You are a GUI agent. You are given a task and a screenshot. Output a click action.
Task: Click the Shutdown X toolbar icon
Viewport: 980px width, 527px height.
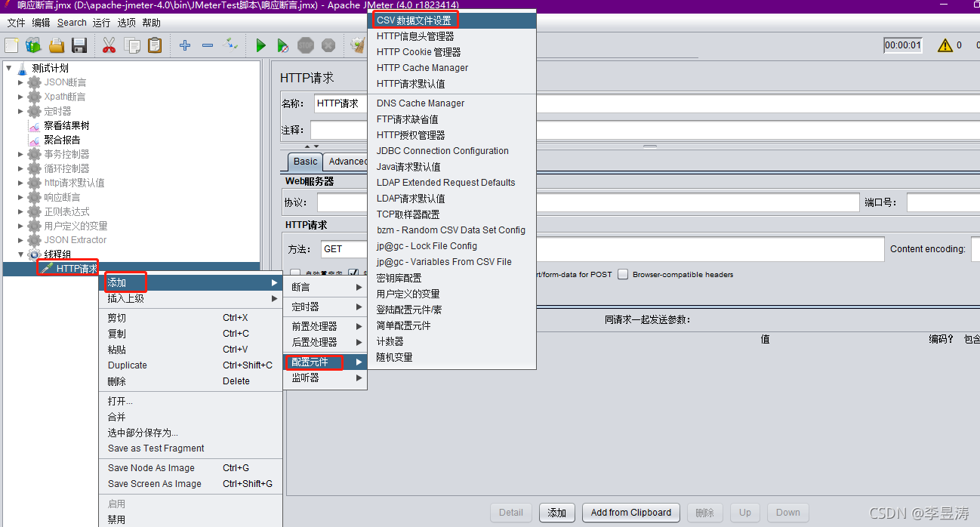(x=328, y=45)
